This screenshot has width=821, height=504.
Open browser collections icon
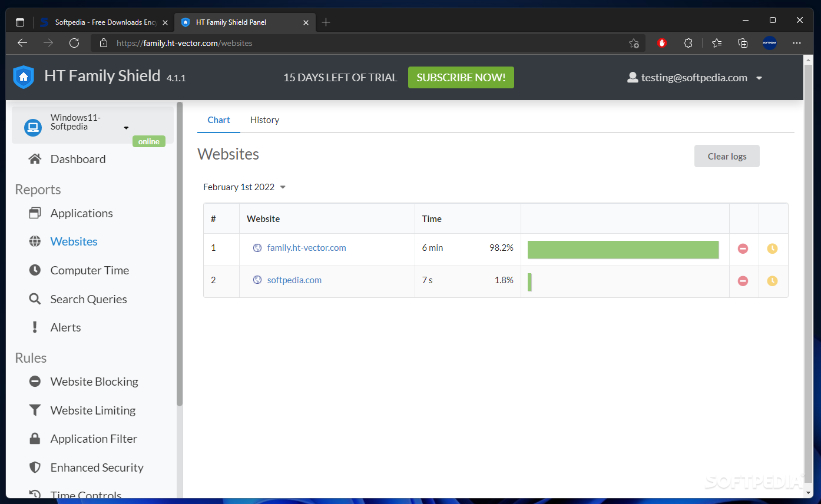pos(743,43)
